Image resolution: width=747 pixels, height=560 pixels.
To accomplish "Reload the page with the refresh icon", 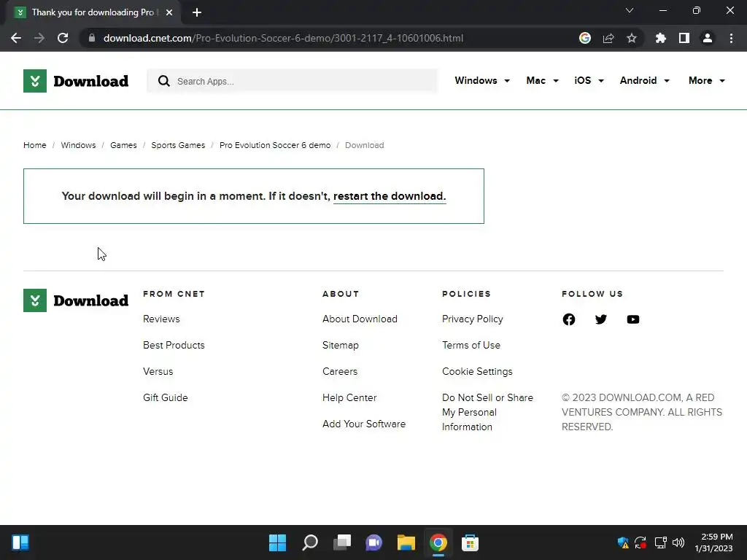I will [63, 38].
